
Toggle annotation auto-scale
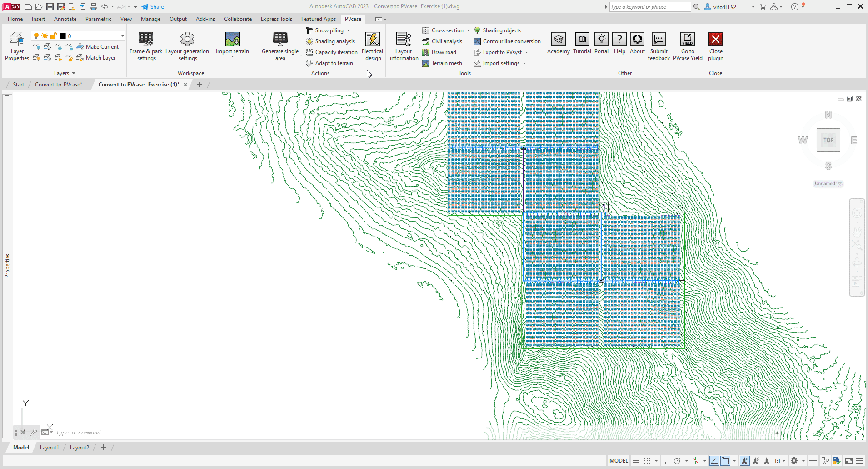click(756, 461)
